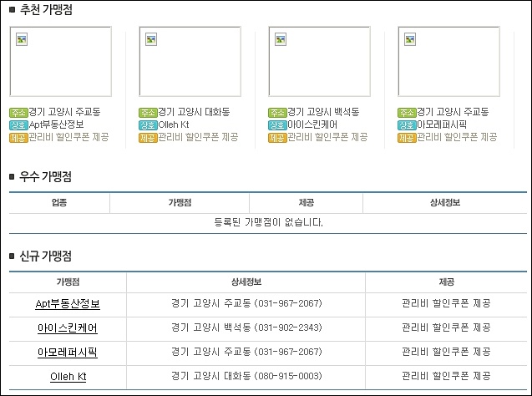Screen dimensions: 532x396
Task: Open the 아이스킨케어 link in new franchise table
Action: pos(68,327)
